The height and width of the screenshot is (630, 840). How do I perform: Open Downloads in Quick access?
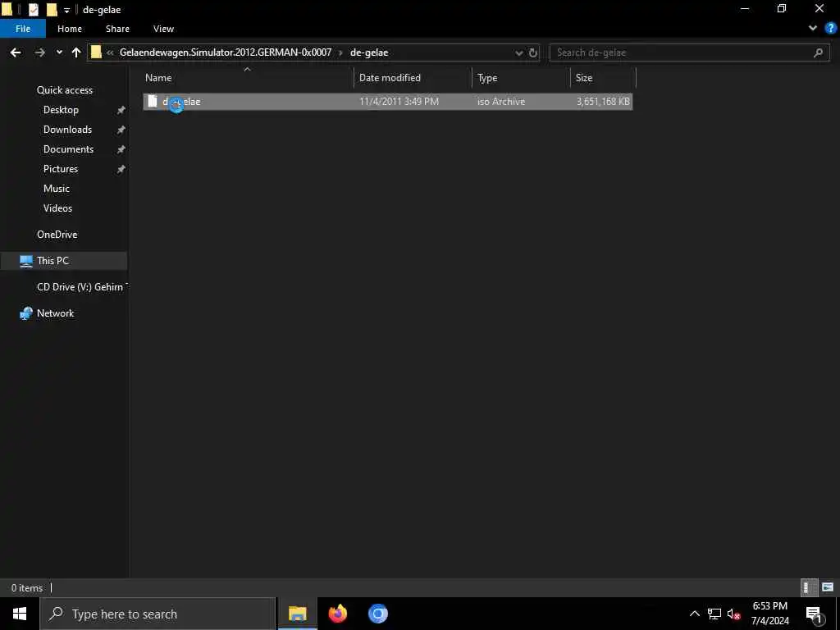(x=67, y=130)
